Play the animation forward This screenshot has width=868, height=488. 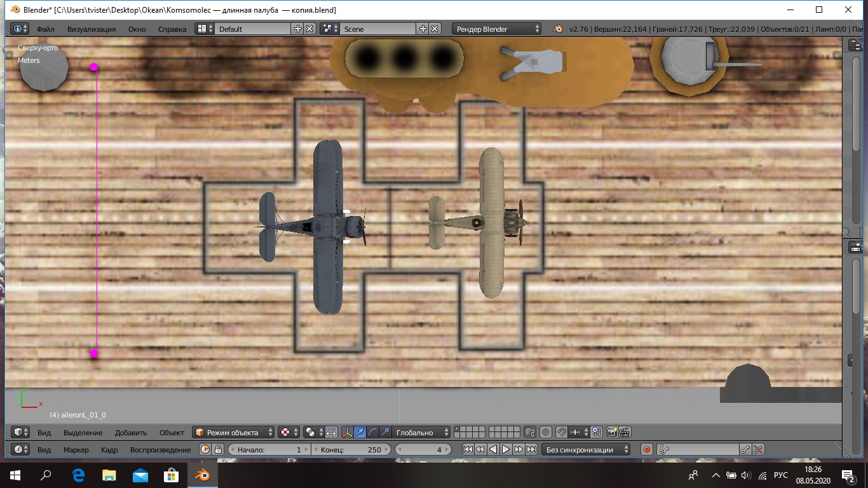click(506, 449)
